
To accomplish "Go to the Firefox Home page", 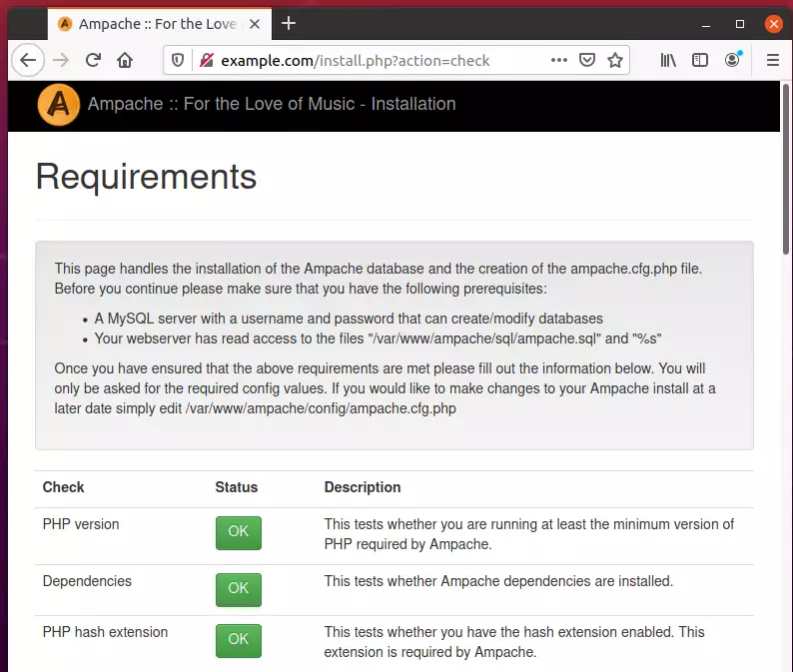I will tap(125, 60).
